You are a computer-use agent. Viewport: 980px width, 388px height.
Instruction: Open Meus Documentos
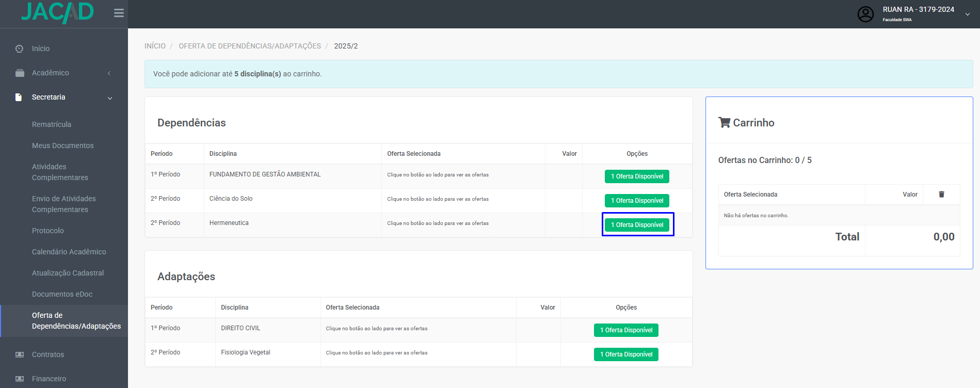[x=63, y=145]
